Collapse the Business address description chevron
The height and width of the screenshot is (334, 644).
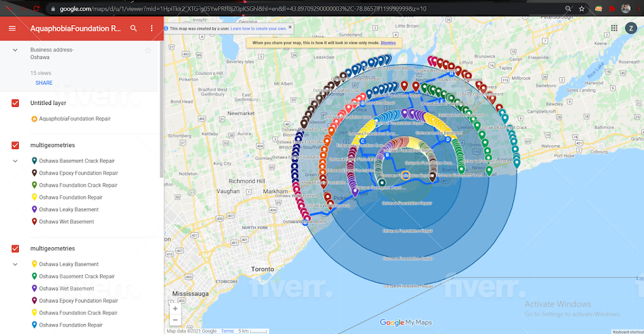(x=15, y=50)
